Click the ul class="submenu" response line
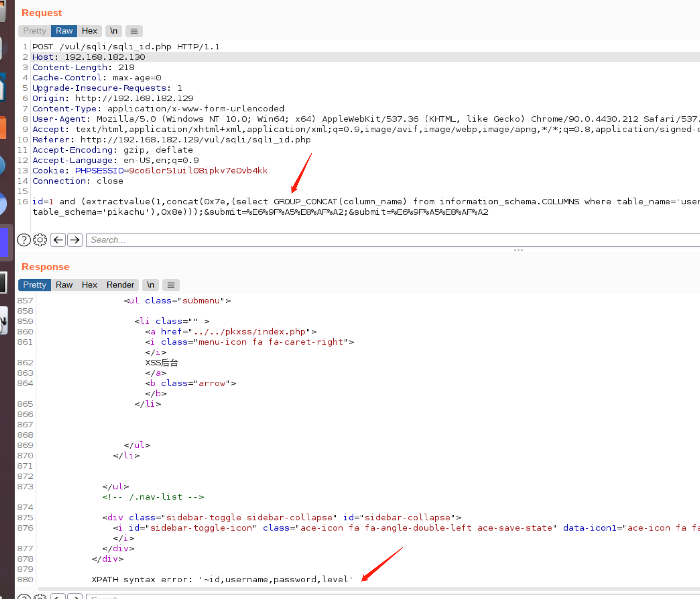Image resolution: width=700 pixels, height=599 pixels. (177, 301)
